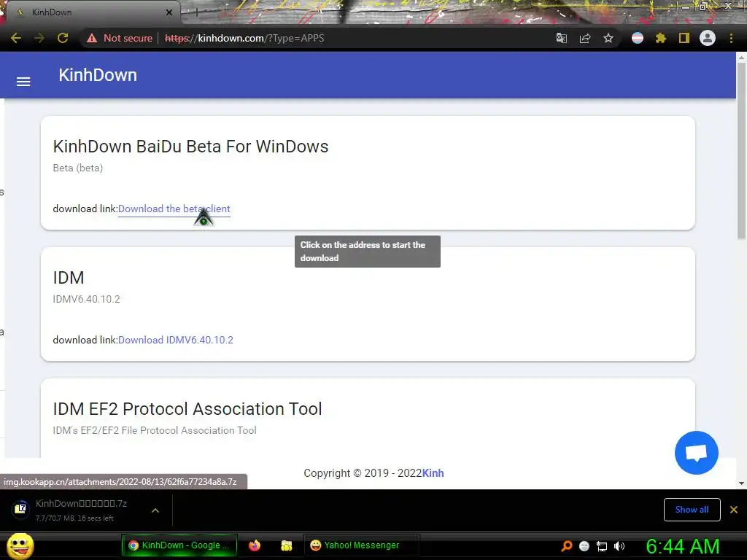The width and height of the screenshot is (747, 560).
Task: Click the orange search tray icon
Action: pos(567,545)
